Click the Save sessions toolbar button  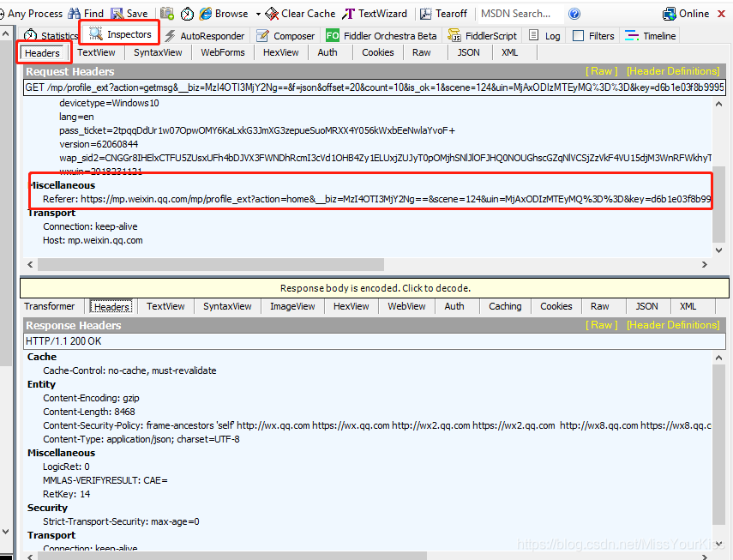129,14
